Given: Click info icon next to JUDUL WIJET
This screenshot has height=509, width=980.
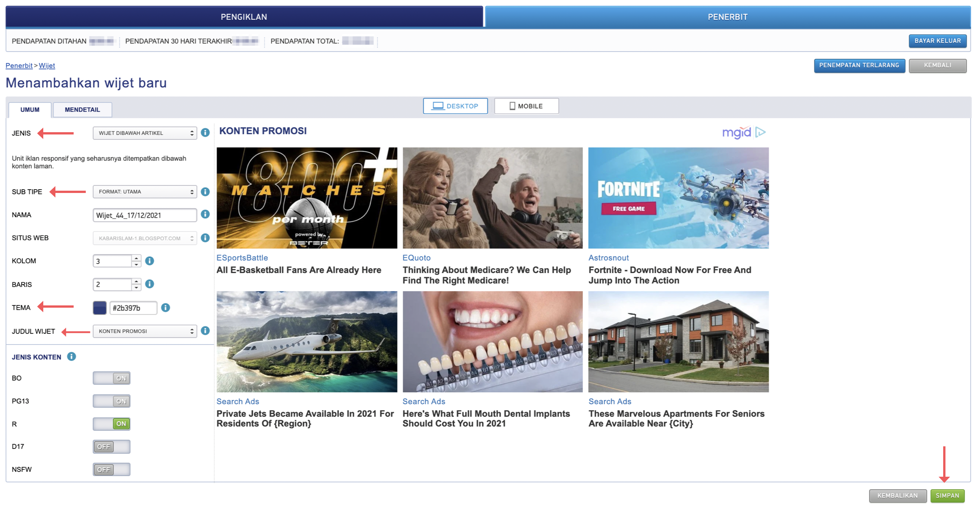Looking at the screenshot, I should [205, 331].
